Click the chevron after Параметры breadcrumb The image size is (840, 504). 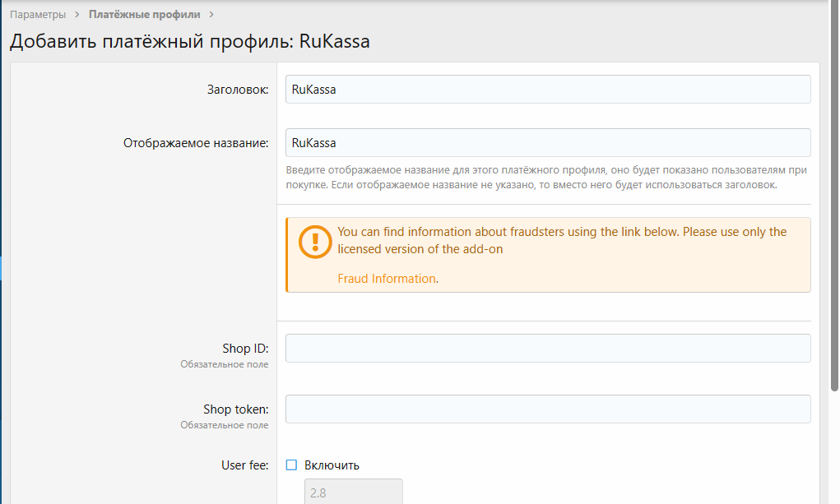(77, 15)
